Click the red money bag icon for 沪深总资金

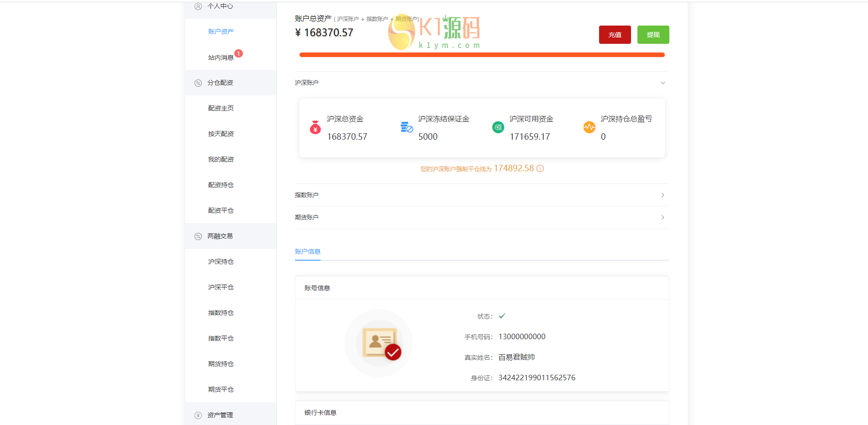click(x=315, y=127)
